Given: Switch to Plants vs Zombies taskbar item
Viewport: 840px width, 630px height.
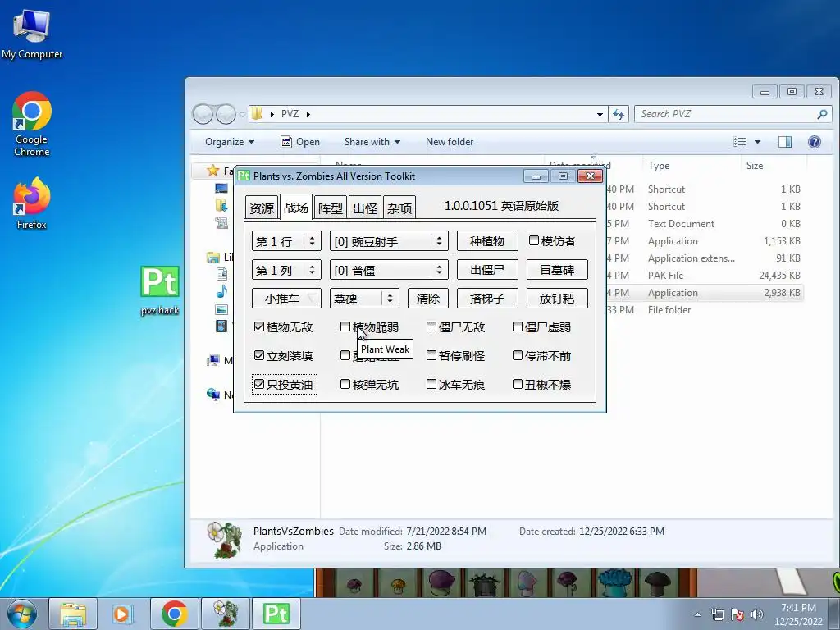Looking at the screenshot, I should click(225, 614).
